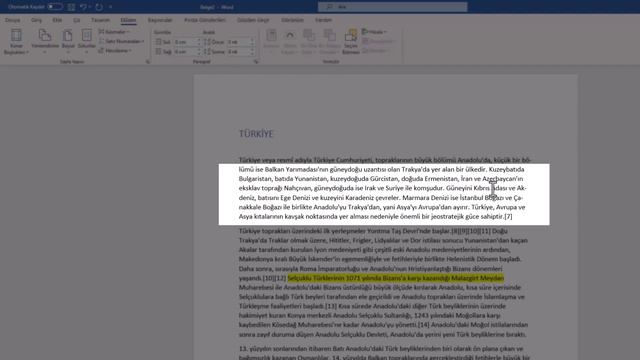Click the Sağ indent stepper arrows
This screenshot has width=640, height=360.
[x=199, y=52]
